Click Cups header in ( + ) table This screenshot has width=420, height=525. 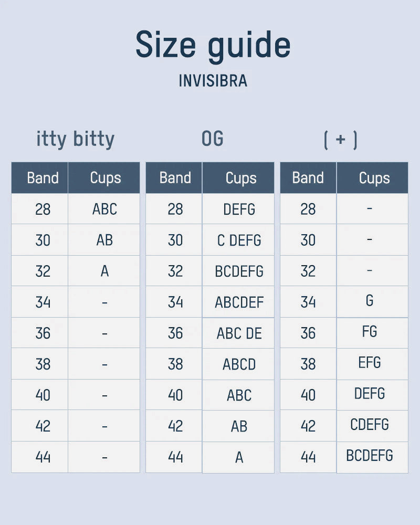click(x=374, y=178)
